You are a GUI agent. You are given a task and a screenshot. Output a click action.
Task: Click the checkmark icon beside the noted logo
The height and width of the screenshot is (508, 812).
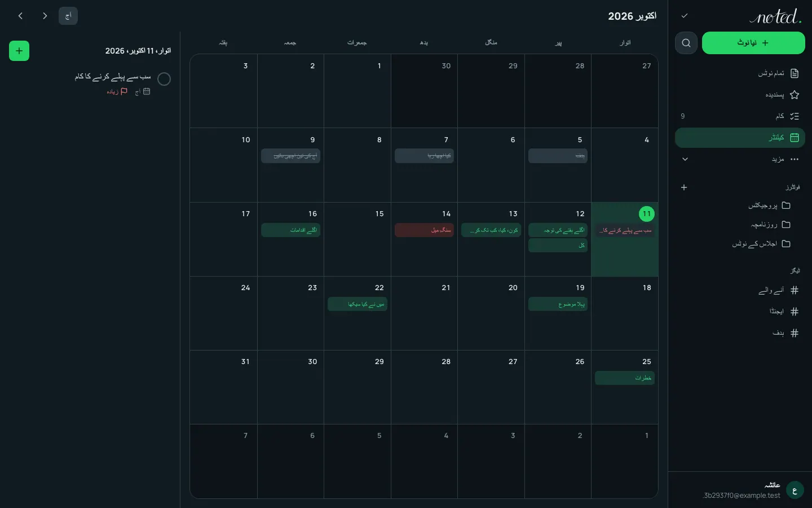tap(685, 16)
